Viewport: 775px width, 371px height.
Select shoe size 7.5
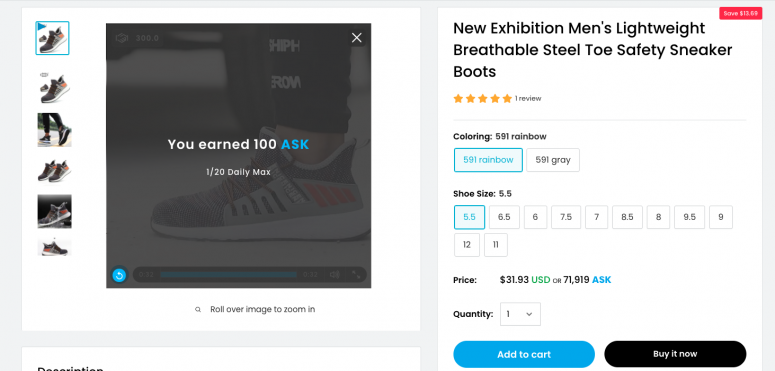coord(566,217)
